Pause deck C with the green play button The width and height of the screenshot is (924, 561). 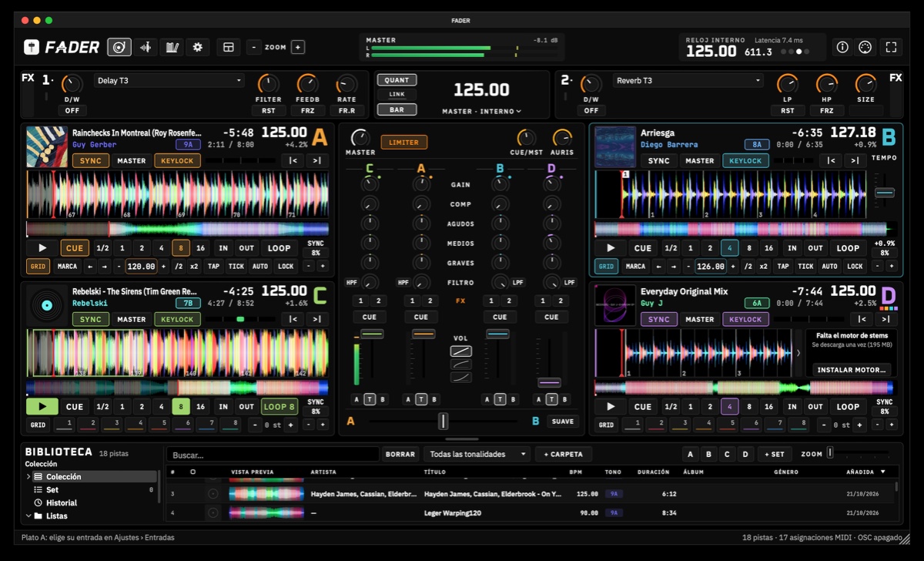coord(42,407)
